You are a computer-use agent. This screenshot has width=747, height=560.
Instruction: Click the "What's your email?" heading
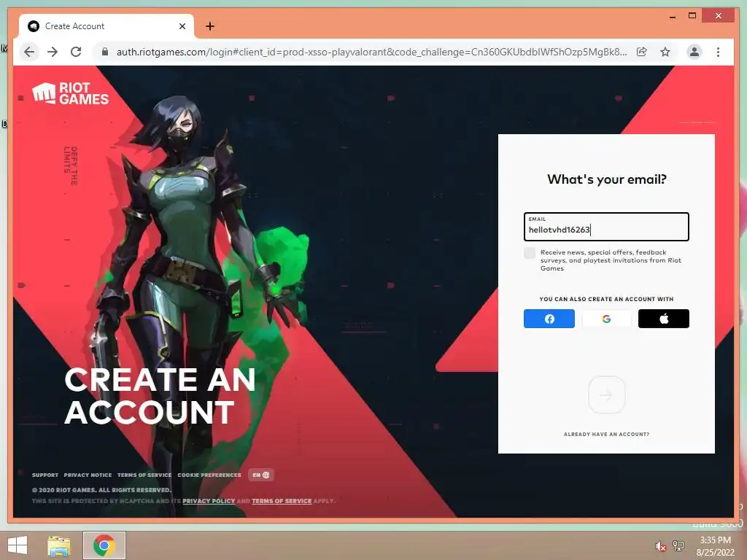coord(606,179)
